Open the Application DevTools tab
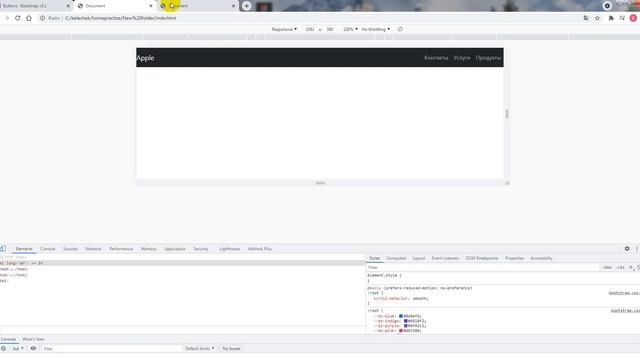This screenshot has height=360, width=640. point(175,249)
